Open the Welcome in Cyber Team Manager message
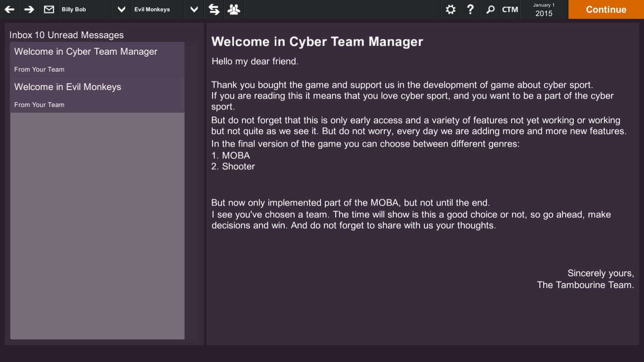The width and height of the screenshot is (644, 362). pyautogui.click(x=85, y=52)
